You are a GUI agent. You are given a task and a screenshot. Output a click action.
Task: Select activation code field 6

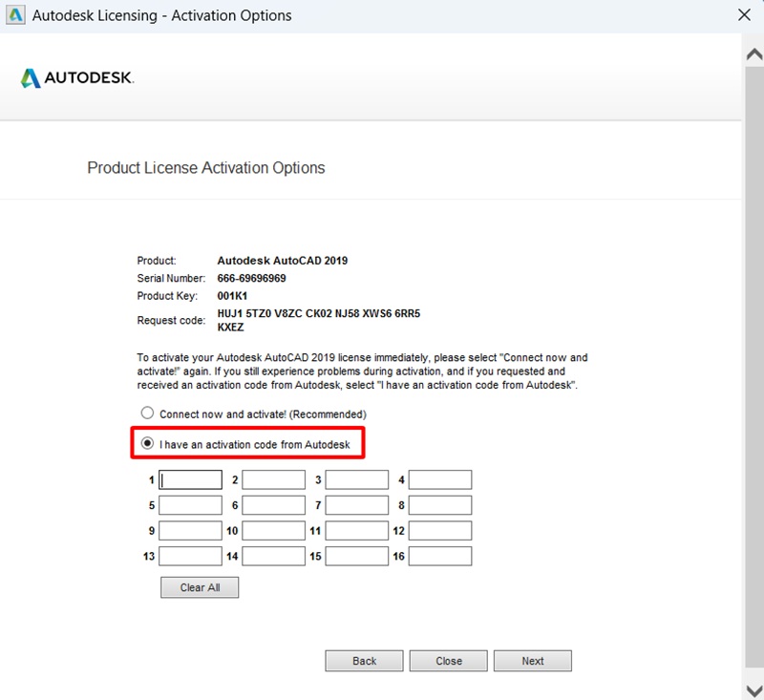coord(274,505)
